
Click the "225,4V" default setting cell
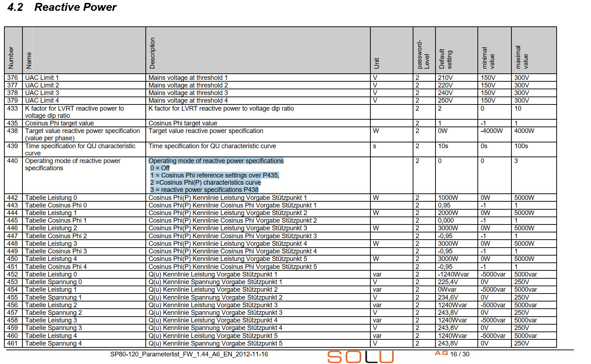click(448, 282)
